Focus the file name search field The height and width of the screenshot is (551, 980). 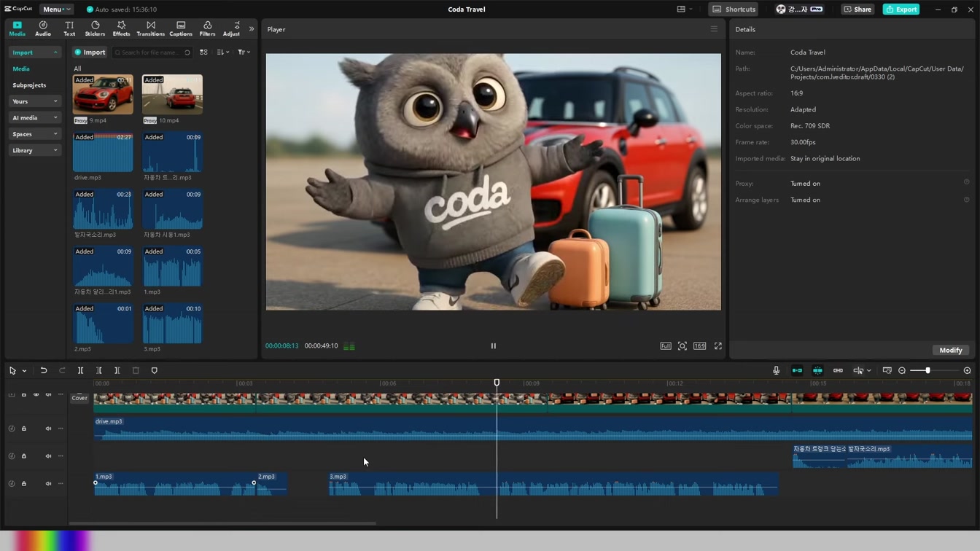click(x=152, y=52)
